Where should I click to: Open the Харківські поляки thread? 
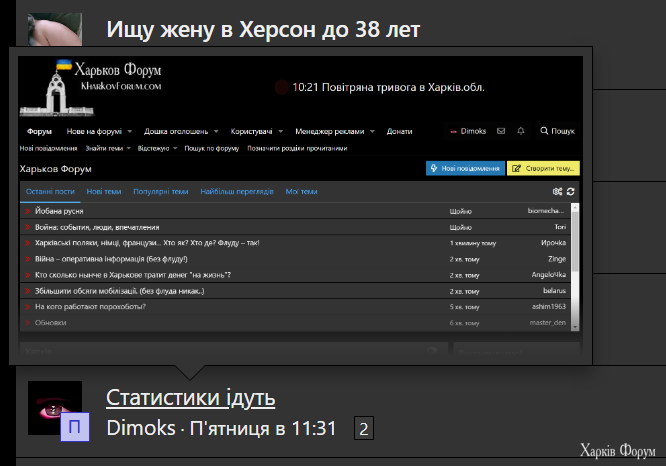(x=147, y=243)
